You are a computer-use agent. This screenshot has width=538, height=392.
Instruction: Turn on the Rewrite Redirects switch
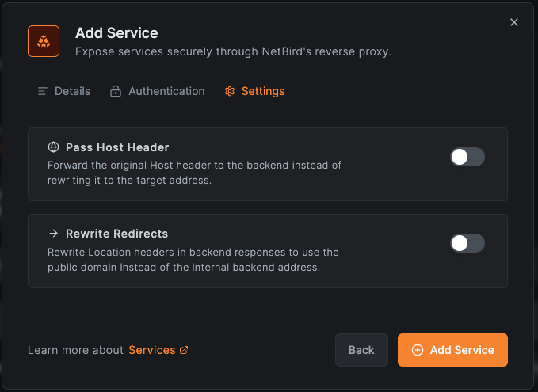(467, 243)
